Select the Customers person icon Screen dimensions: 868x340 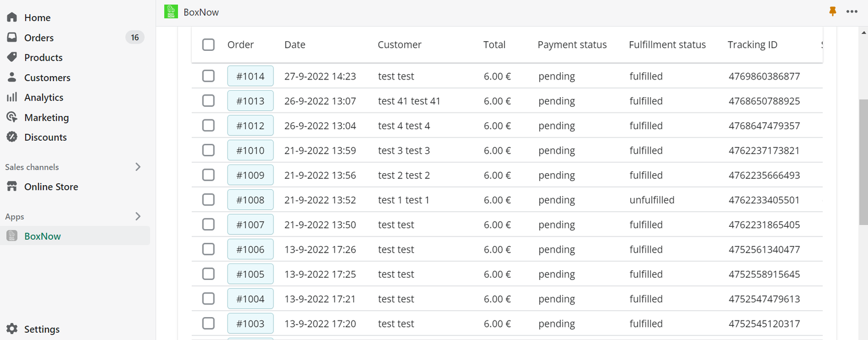[x=12, y=77]
